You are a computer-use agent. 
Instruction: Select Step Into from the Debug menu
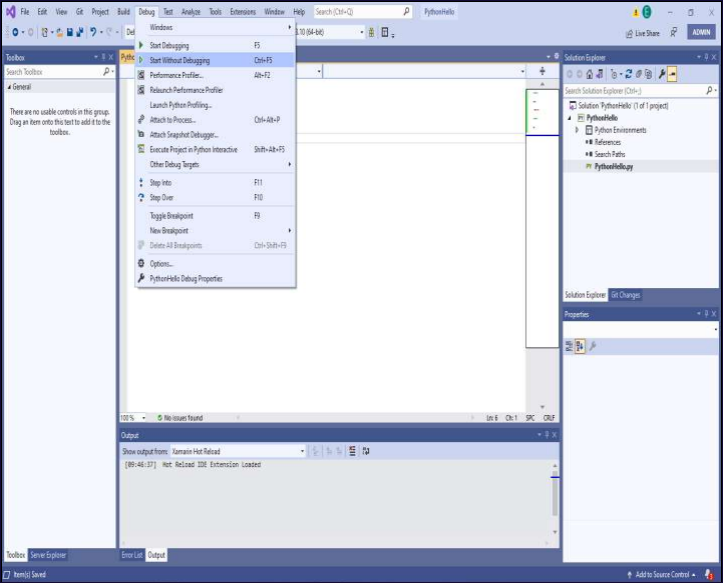[x=215, y=183]
